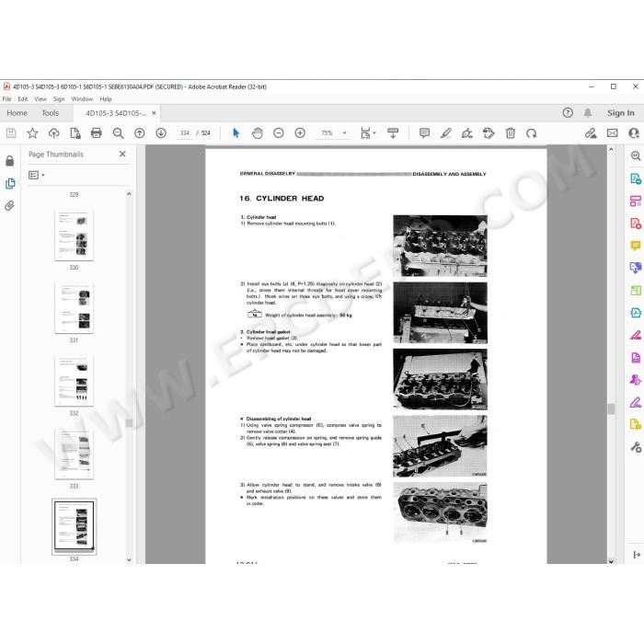Open the search tool in right pane

636,156
